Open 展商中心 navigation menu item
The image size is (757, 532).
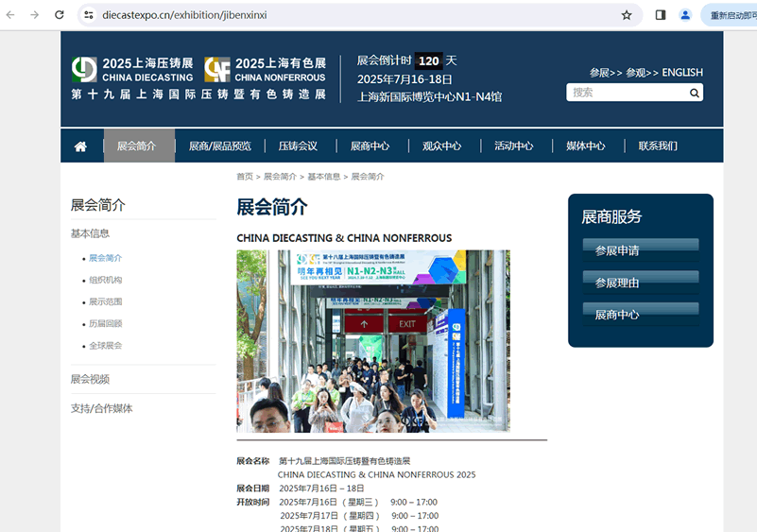[370, 146]
